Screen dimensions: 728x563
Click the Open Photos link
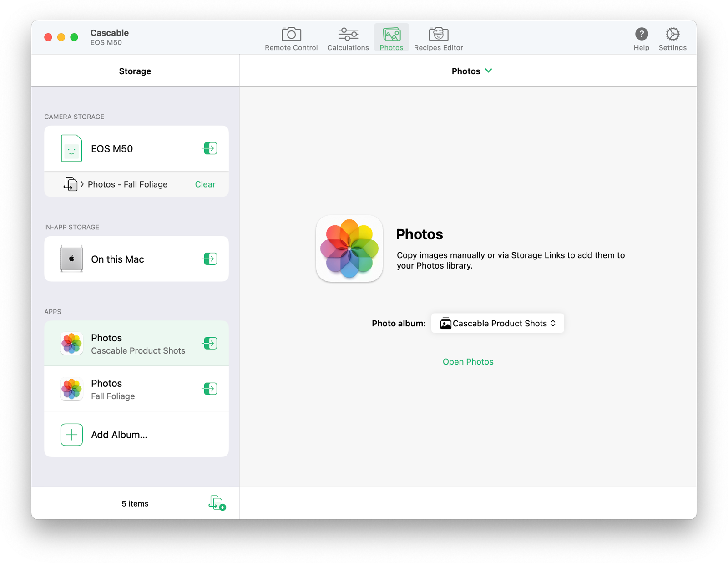468,362
